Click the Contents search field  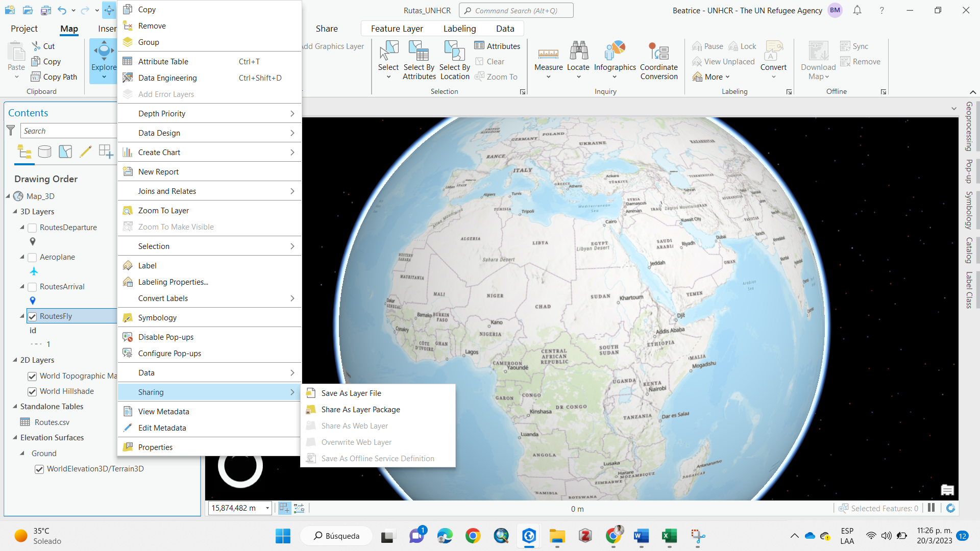(68, 131)
